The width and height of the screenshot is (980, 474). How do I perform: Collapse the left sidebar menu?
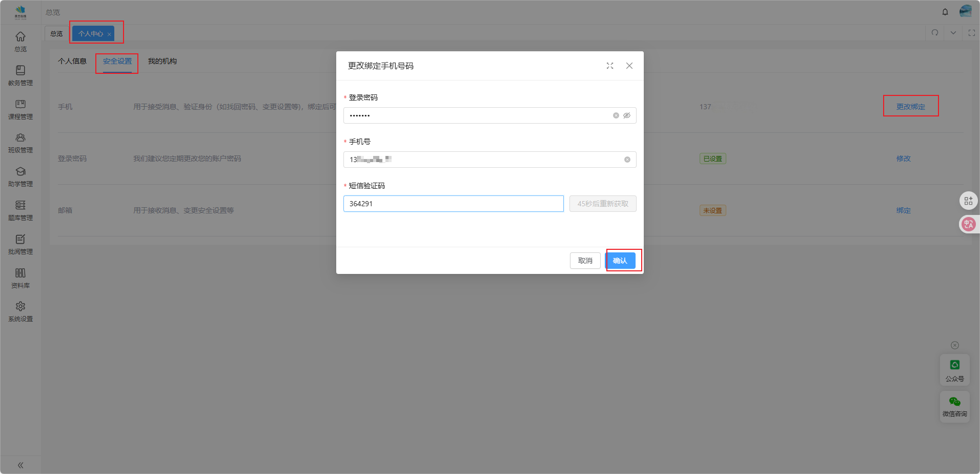pyautogui.click(x=21, y=465)
